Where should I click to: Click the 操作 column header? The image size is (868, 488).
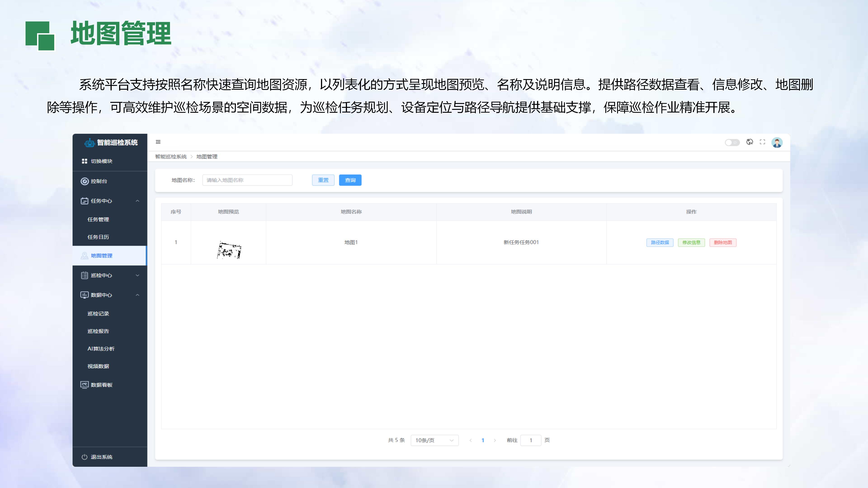click(691, 212)
